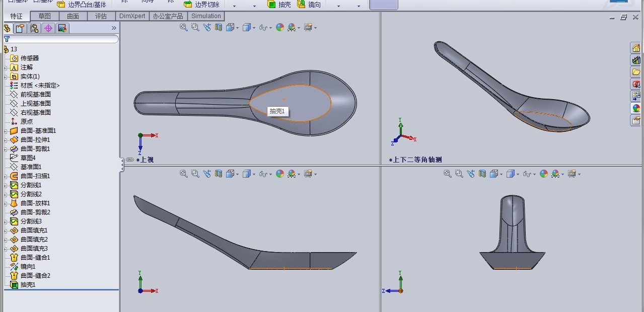
Task: Open the View Palette task pane icon
Action: pos(636,96)
